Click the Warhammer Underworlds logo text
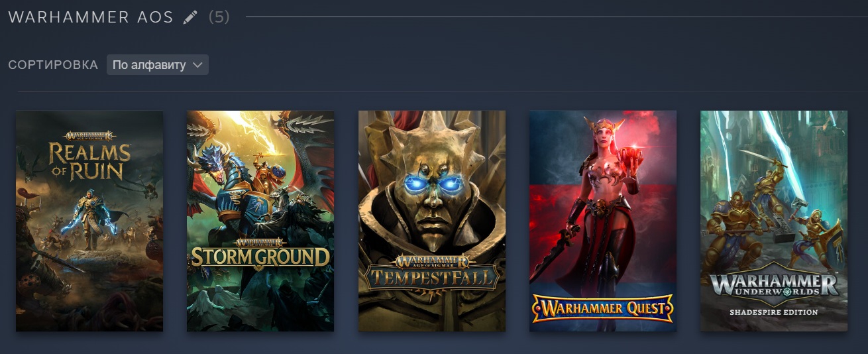 click(774, 287)
